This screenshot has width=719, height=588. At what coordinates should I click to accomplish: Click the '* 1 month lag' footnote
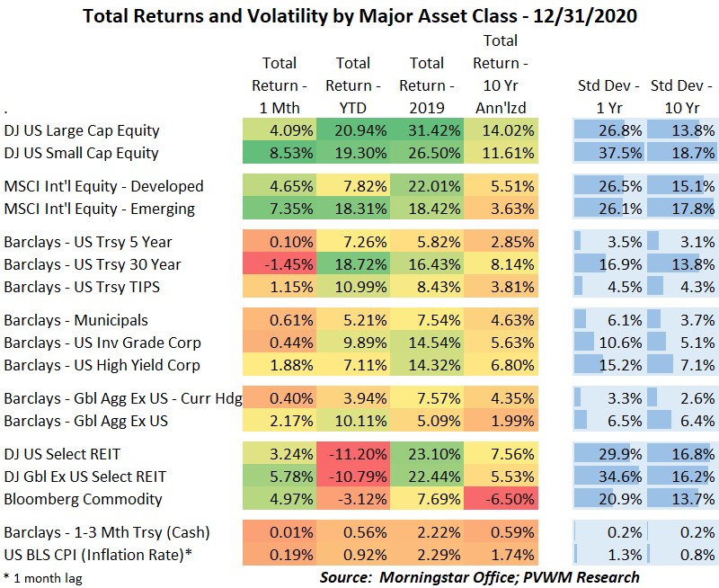(x=42, y=578)
